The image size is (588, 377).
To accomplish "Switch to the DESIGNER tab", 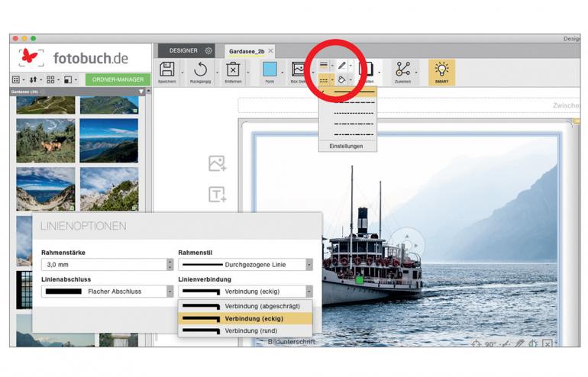I will coord(183,50).
